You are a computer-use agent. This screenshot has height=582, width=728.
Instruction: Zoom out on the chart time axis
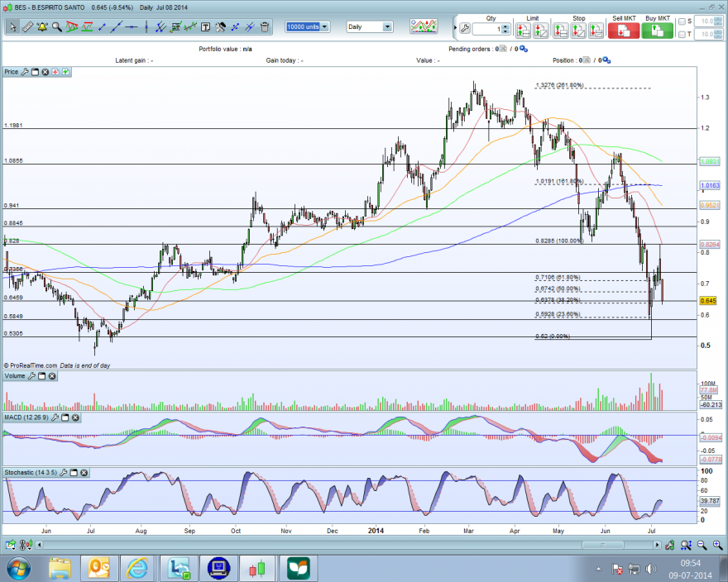pyautogui.click(x=702, y=545)
